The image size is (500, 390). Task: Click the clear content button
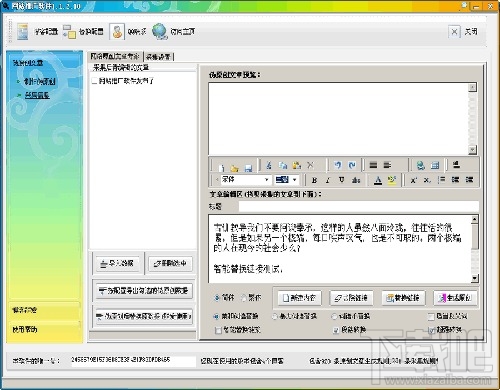pos(299,298)
